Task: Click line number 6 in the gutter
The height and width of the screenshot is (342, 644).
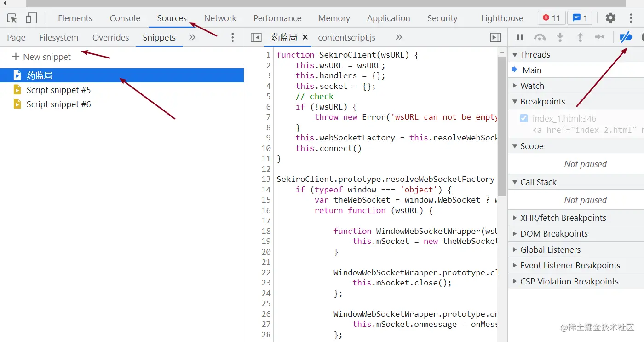Action: coord(269,107)
